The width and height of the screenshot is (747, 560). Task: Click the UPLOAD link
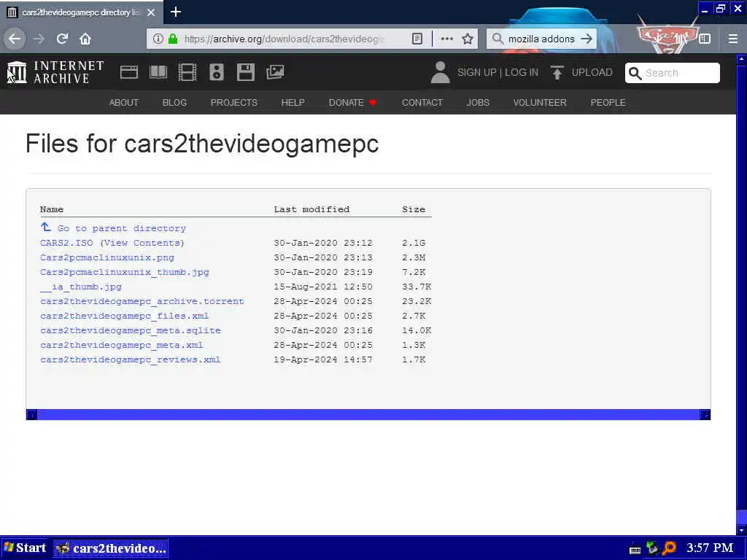[x=592, y=72]
